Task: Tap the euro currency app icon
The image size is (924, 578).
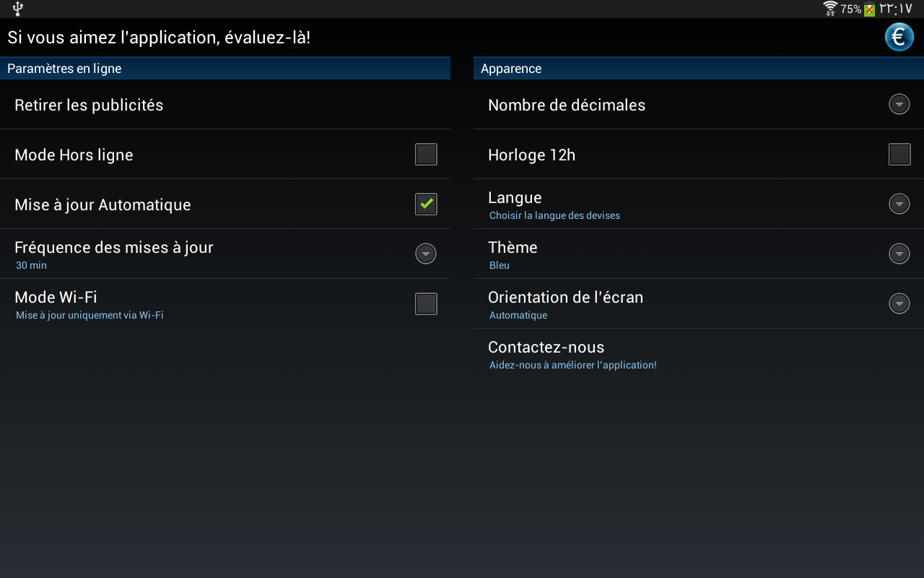Action: [899, 37]
